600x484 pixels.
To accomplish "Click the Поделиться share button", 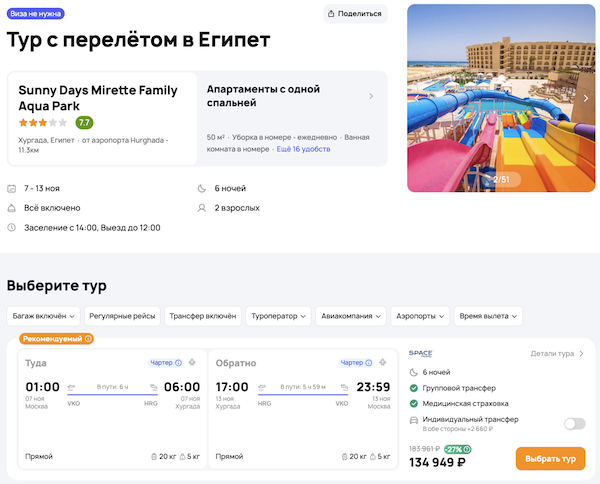I will [355, 14].
